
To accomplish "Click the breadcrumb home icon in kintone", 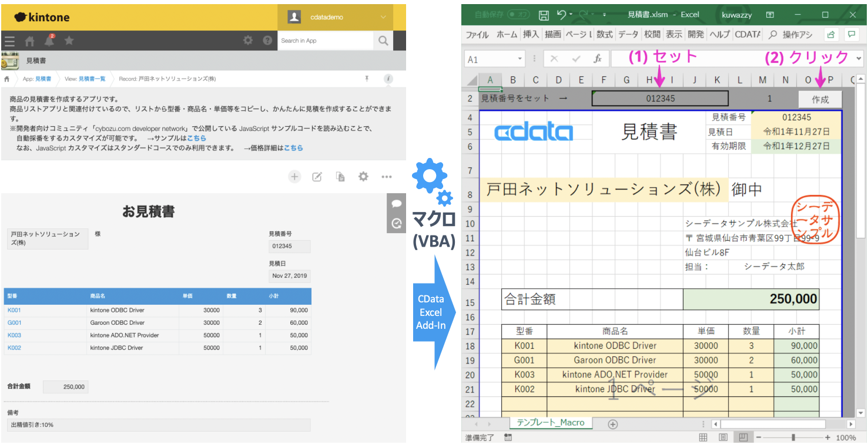I will click(7, 79).
